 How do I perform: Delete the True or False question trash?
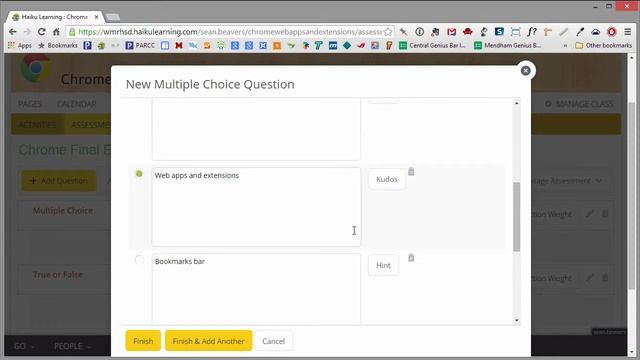pyautogui.click(x=605, y=278)
